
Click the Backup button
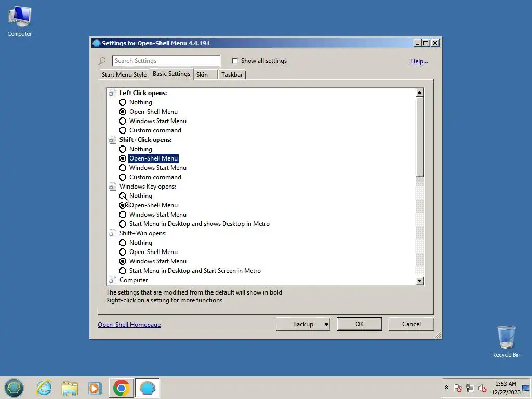click(x=303, y=324)
